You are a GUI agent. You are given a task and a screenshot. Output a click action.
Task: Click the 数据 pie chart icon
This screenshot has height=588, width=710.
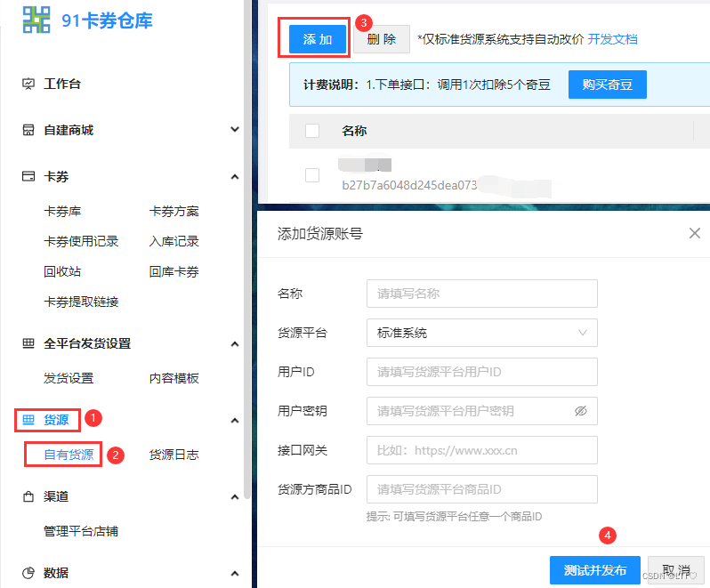pyautogui.click(x=28, y=573)
